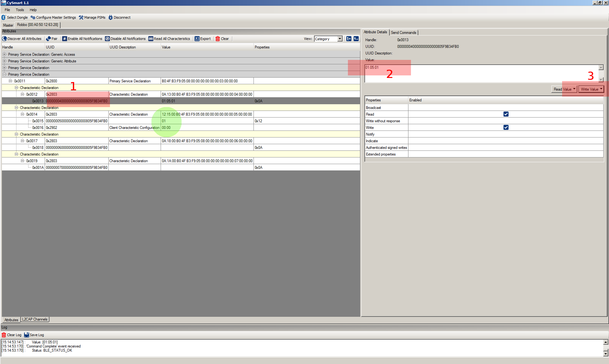Toggle the Write property checkbox
The image size is (609, 364).
tap(506, 127)
